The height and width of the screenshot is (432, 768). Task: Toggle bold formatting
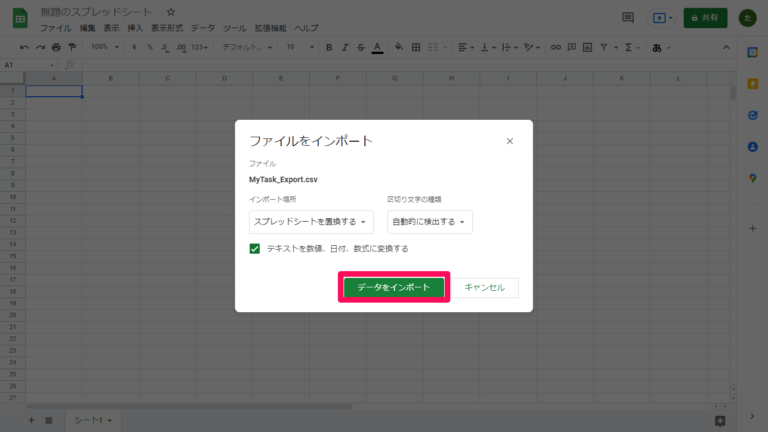pos(329,48)
